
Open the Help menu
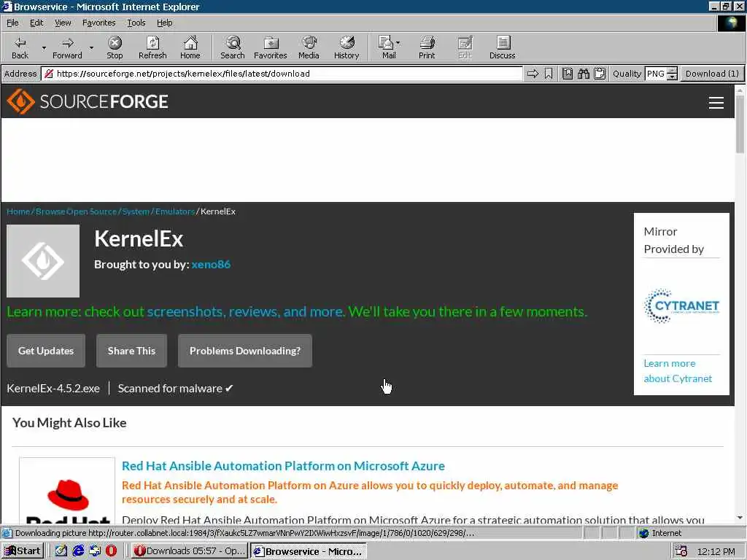point(164,23)
